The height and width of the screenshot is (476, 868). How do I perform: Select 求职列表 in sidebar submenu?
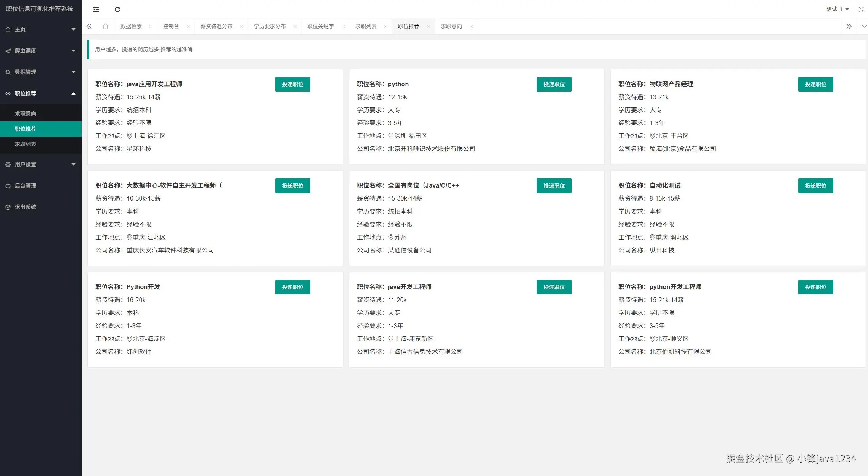26,144
